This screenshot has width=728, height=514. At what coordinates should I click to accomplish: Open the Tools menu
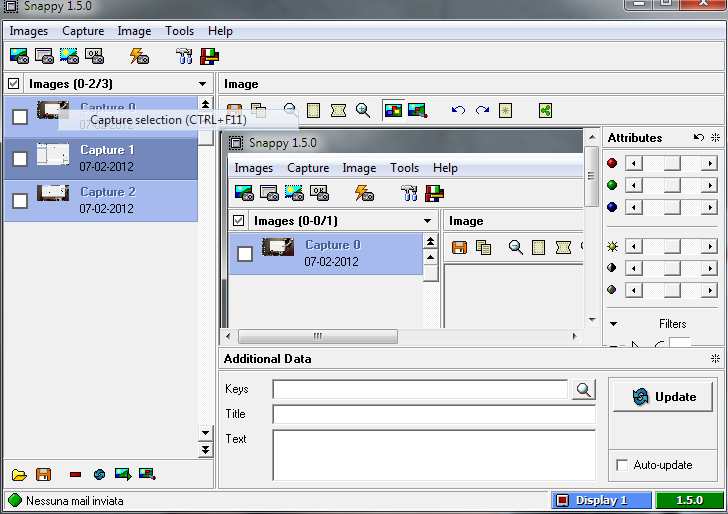click(180, 31)
